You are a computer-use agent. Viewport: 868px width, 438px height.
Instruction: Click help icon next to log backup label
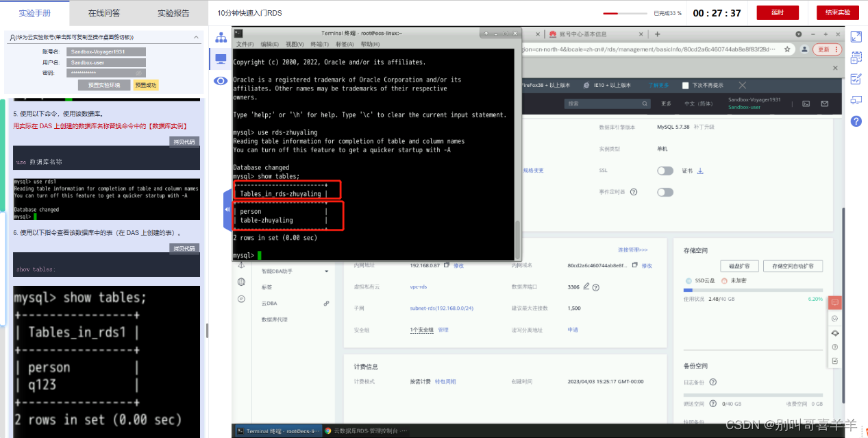(713, 382)
